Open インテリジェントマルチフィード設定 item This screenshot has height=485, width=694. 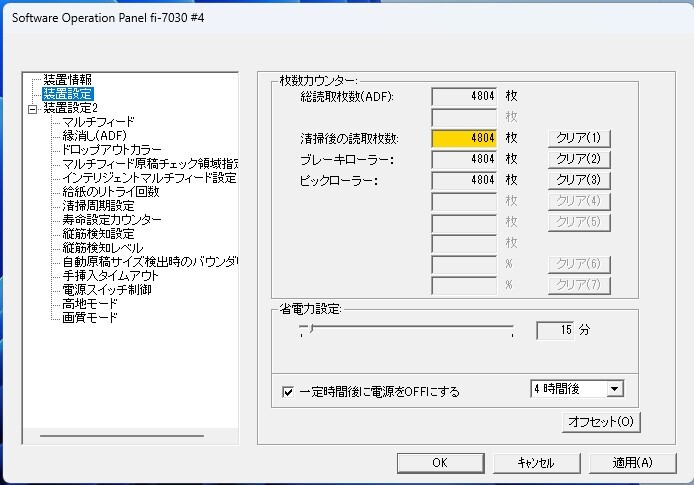point(150,178)
